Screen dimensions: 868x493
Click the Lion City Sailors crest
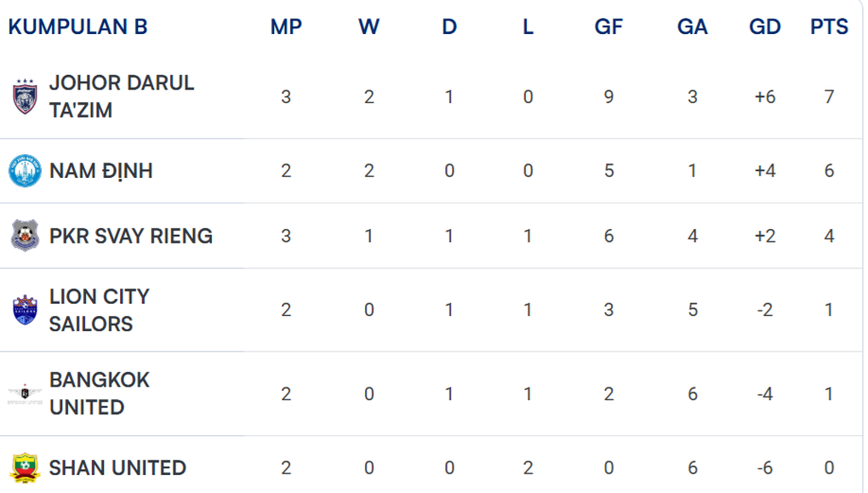(x=24, y=310)
